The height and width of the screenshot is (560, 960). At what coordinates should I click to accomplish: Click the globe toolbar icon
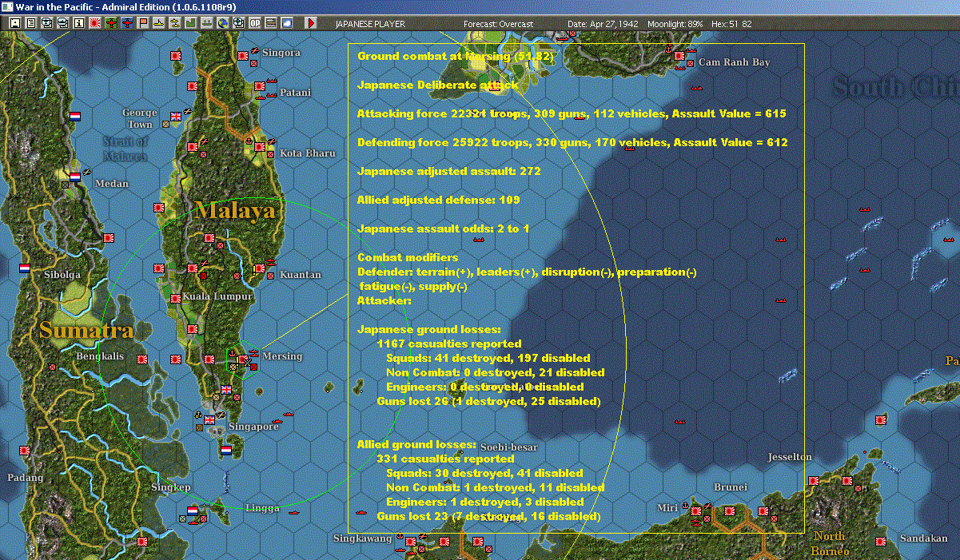click(222, 23)
